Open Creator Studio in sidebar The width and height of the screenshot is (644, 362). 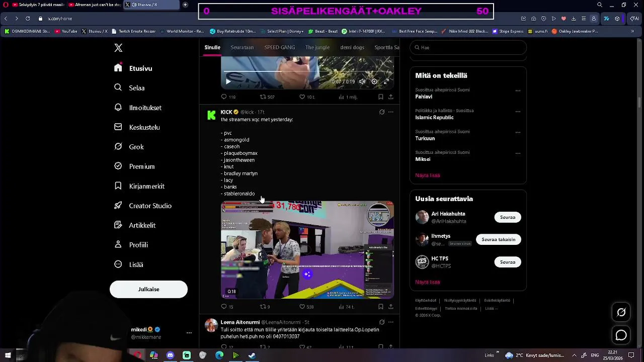pyautogui.click(x=143, y=206)
